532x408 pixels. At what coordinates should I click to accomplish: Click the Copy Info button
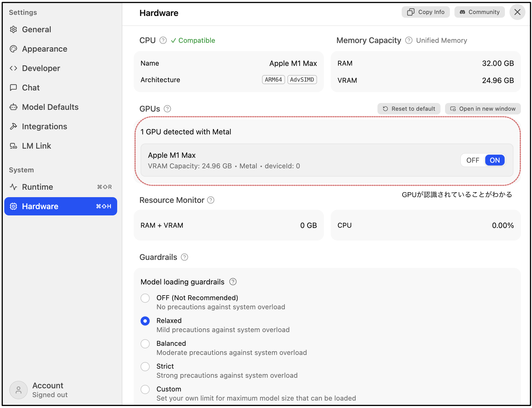click(426, 12)
